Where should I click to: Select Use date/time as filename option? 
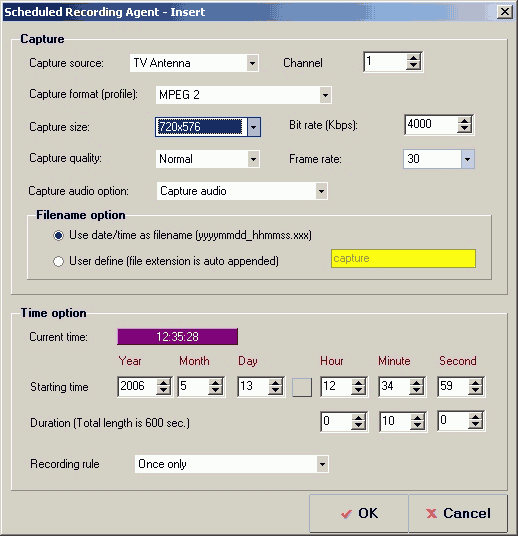58,236
